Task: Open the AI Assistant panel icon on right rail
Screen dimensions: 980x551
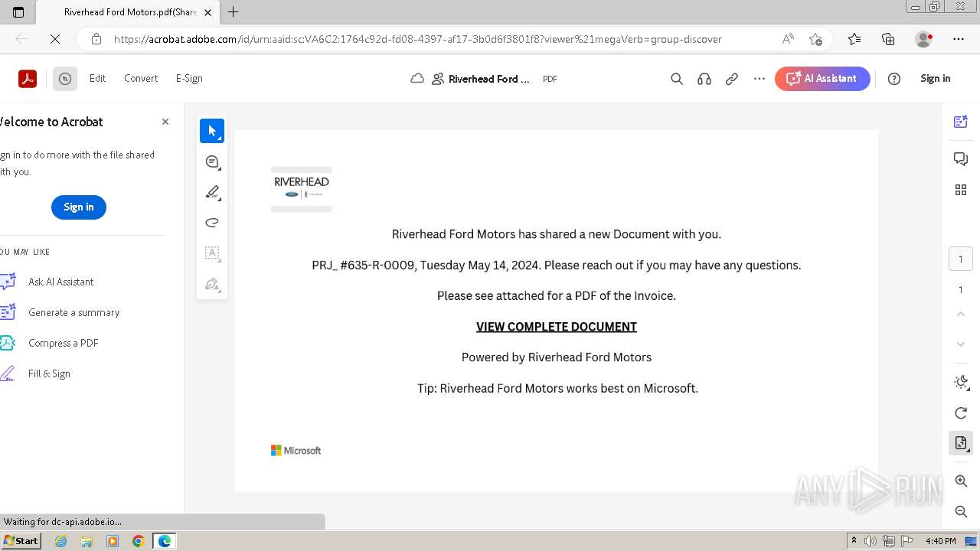Action: point(961,122)
